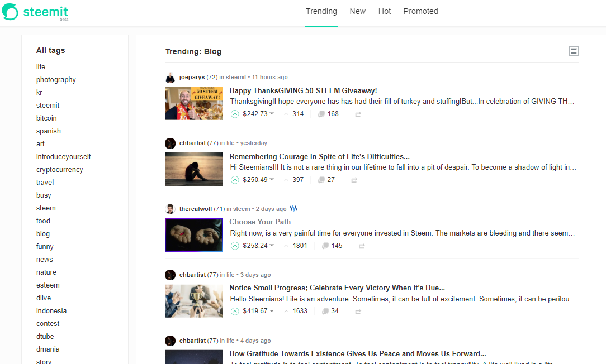Open the Promoted tab
Image resolution: width=606 pixels, height=364 pixels.
(x=420, y=11)
